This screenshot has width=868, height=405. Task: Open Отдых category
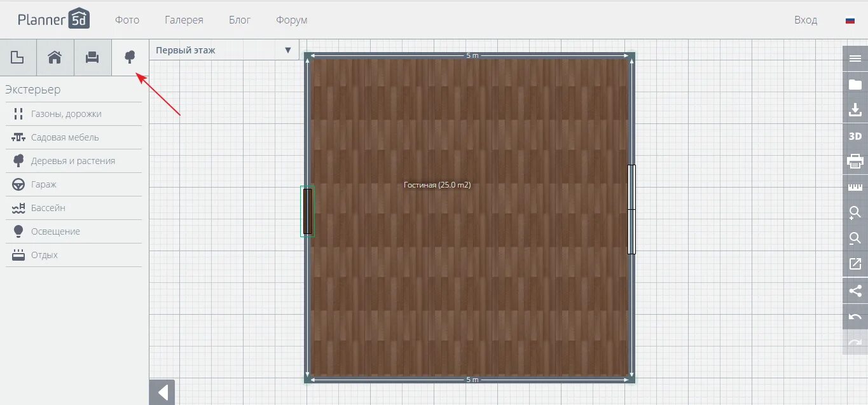click(x=74, y=255)
